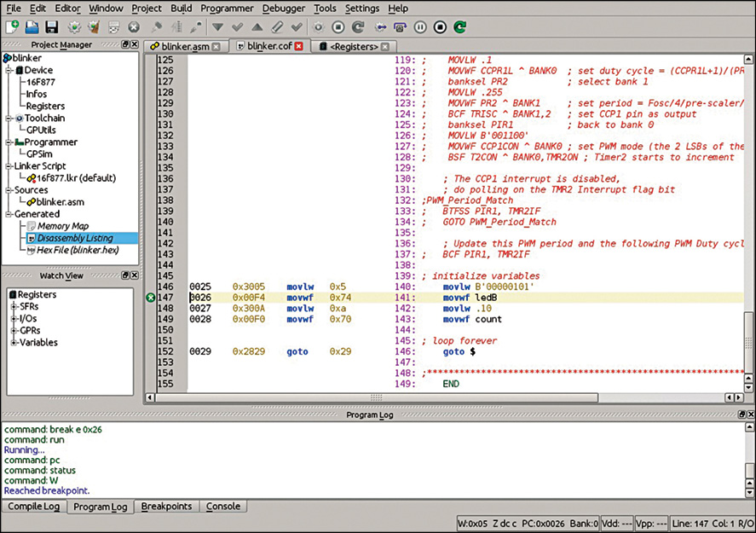Click the Save floppy disk icon
Viewport: 756px width, 533px height.
52,27
